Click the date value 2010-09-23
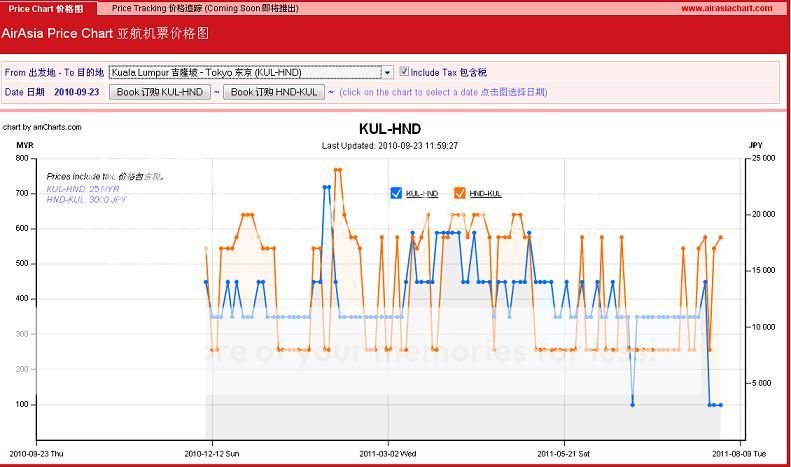Viewport: 791px width, 467px height. coord(76,92)
